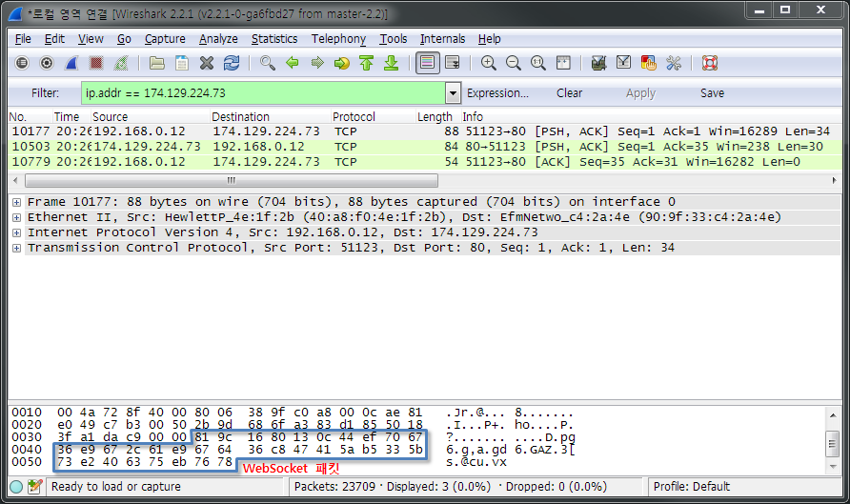
Task: Sort by the Destination column header
Action: pos(271,116)
